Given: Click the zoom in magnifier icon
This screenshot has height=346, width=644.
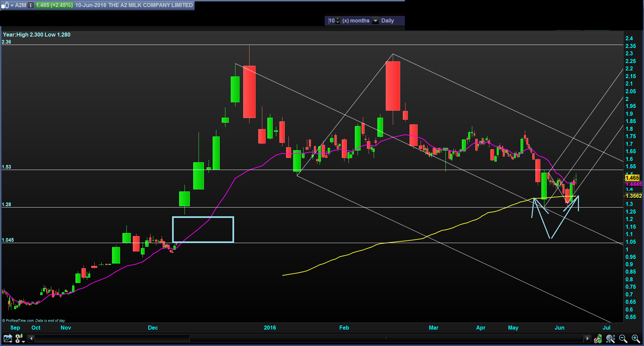Looking at the screenshot, I should click(636, 339).
